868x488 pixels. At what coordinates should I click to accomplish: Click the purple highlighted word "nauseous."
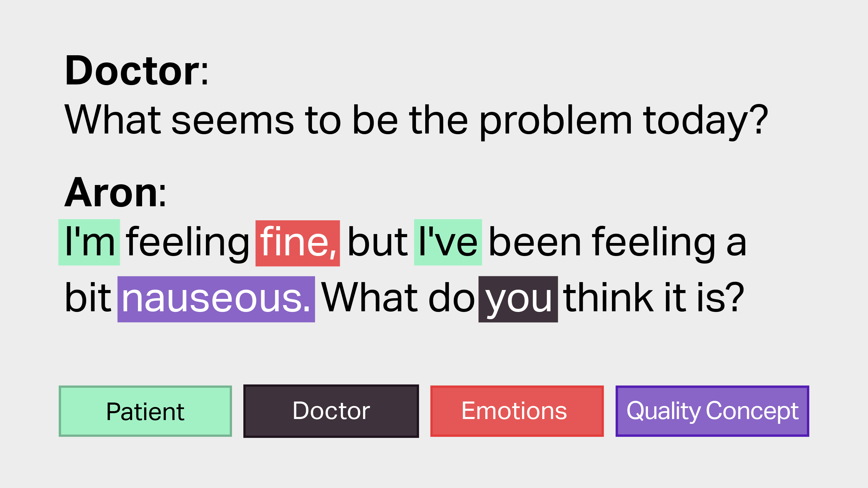tap(216, 299)
